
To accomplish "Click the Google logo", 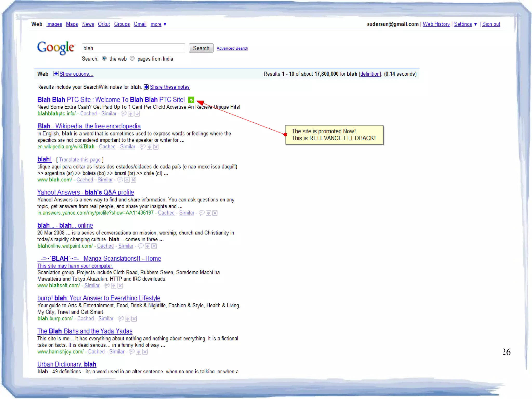I will [56, 48].
